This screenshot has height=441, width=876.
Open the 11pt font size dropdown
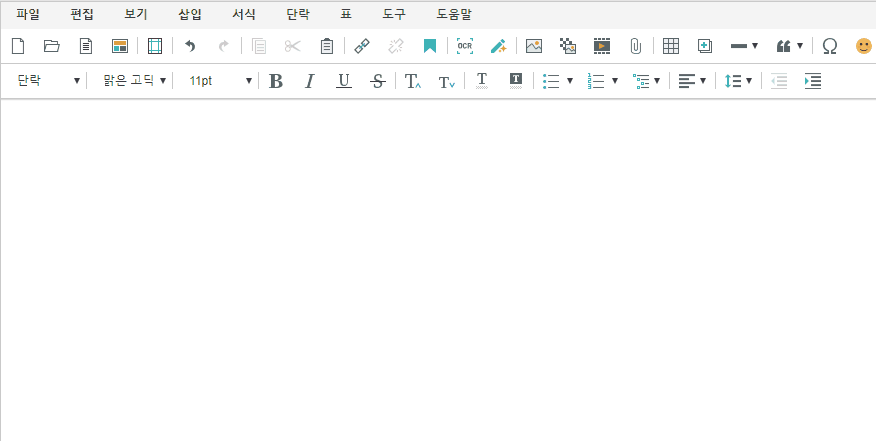coord(220,81)
